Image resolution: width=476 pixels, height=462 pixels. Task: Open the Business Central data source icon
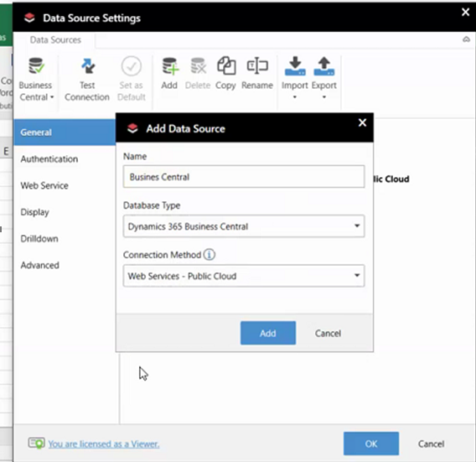pyautogui.click(x=36, y=66)
